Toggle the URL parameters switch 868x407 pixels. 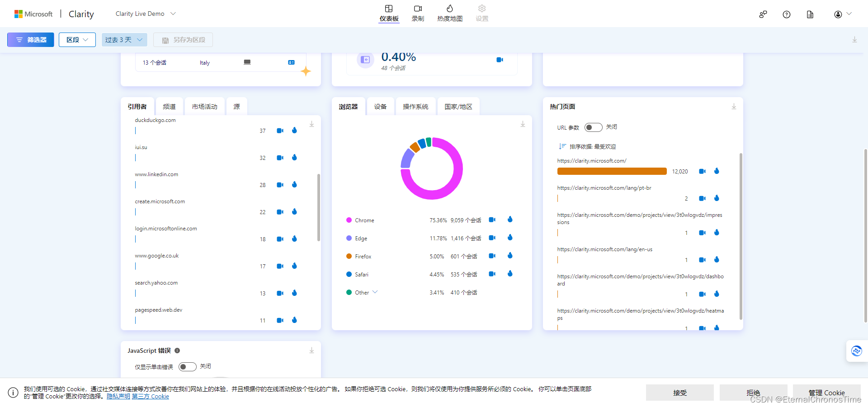594,127
